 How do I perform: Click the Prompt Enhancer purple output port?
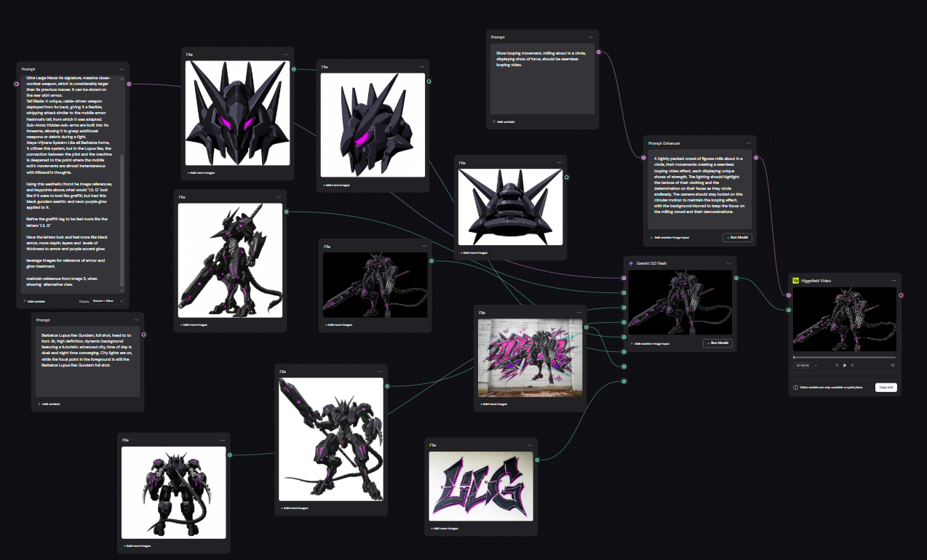click(756, 157)
